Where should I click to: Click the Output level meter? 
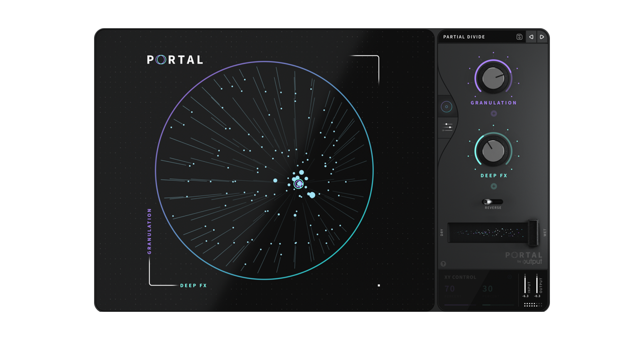click(x=537, y=284)
